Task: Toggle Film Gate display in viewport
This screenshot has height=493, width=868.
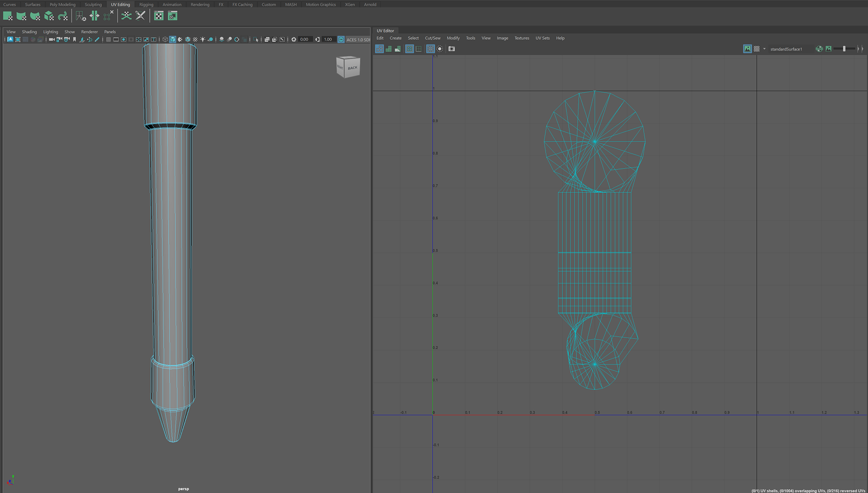Action: click(116, 39)
